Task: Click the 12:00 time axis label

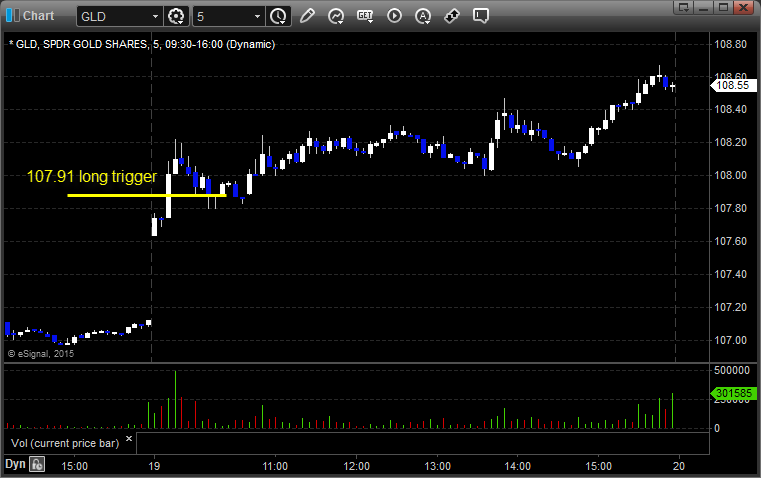Action: click(356, 466)
